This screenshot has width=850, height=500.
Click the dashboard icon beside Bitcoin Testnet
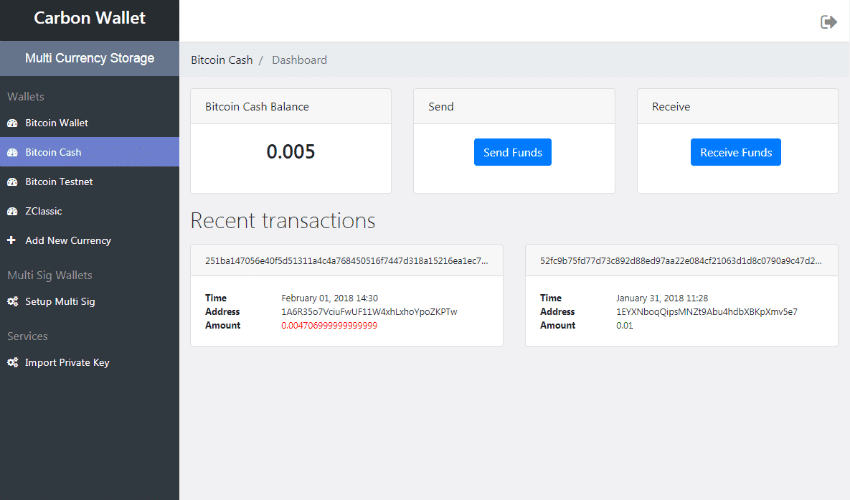12,182
